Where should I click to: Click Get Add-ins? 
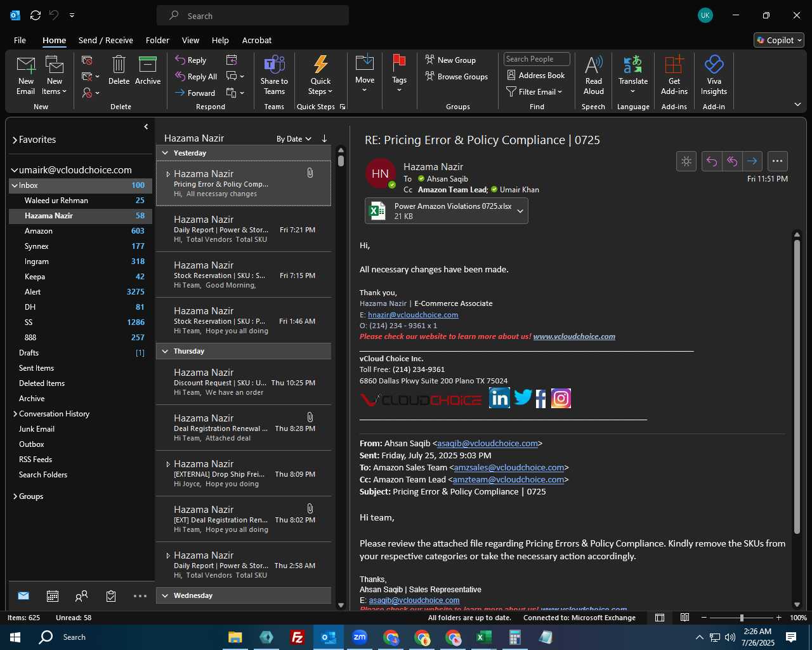pos(674,76)
